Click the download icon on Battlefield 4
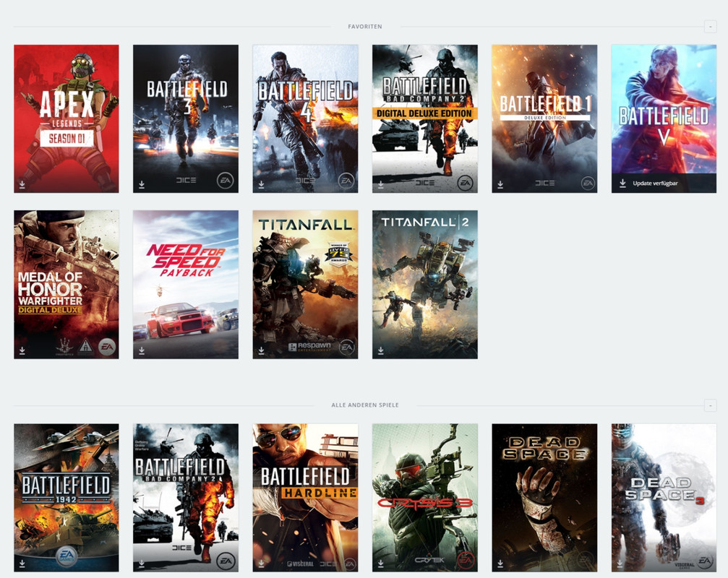The image size is (728, 578). [262, 185]
